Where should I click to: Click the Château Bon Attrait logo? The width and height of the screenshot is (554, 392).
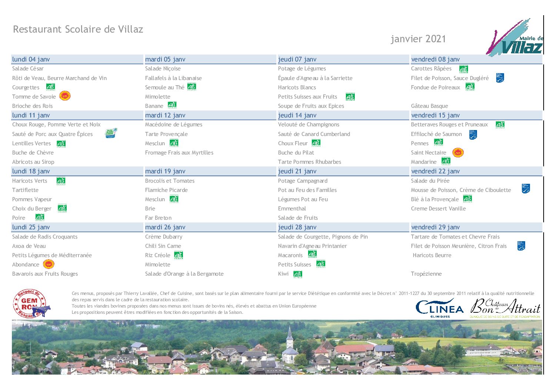pos(505,308)
